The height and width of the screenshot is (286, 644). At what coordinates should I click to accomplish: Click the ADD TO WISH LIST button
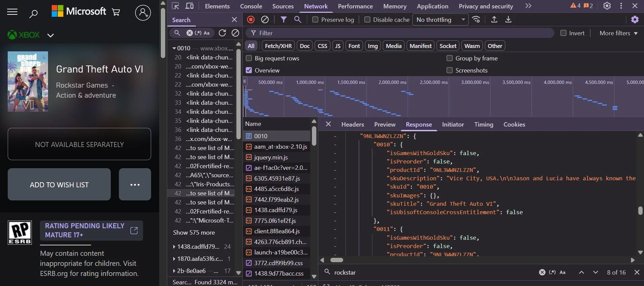coord(59,185)
